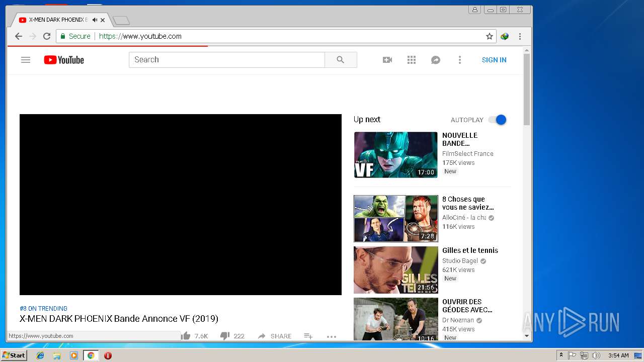The width and height of the screenshot is (644, 362).
Task: Open the YouTube apps grid
Action: click(412, 60)
